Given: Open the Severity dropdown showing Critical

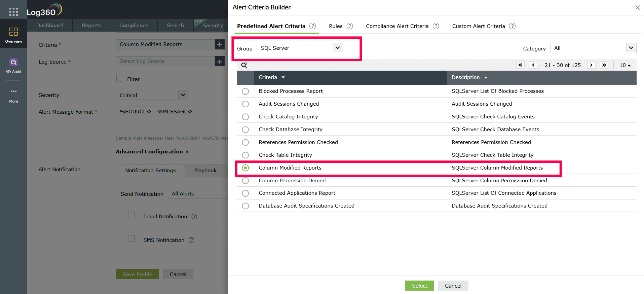Looking at the screenshot, I should [x=152, y=95].
